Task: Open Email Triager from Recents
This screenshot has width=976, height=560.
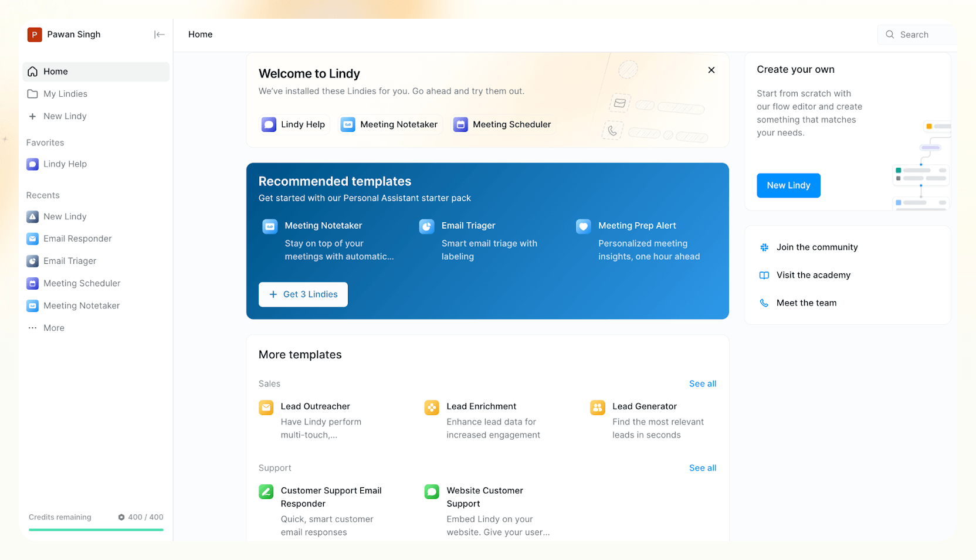Action: (96, 261)
